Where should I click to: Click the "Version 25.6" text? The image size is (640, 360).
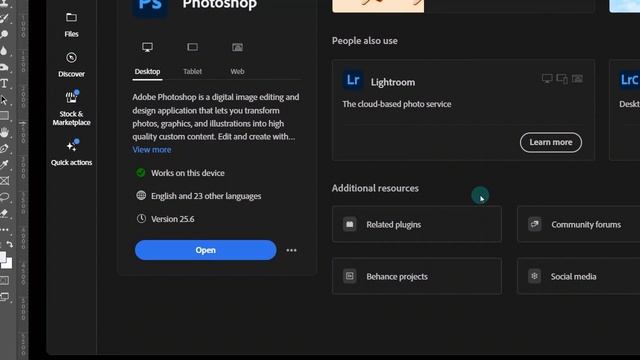(x=173, y=219)
